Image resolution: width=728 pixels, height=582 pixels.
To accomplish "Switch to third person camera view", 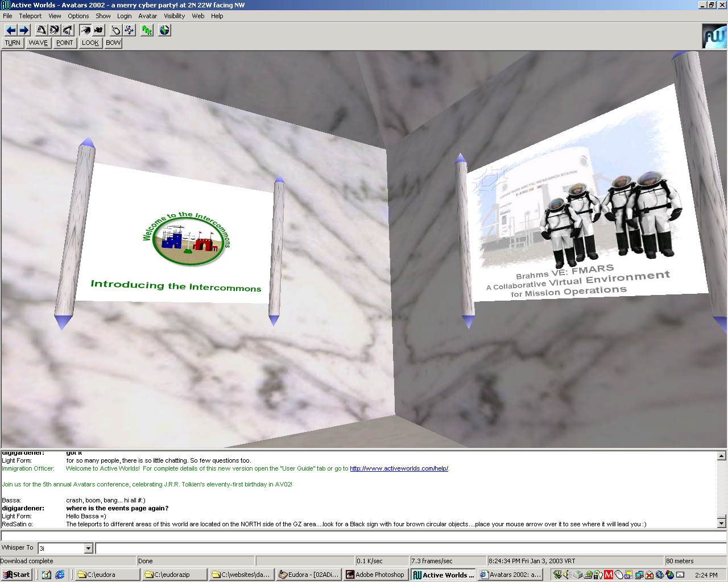I will (x=98, y=30).
